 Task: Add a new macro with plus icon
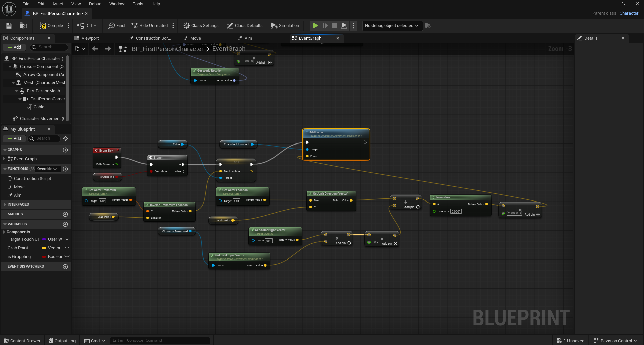(x=65, y=214)
